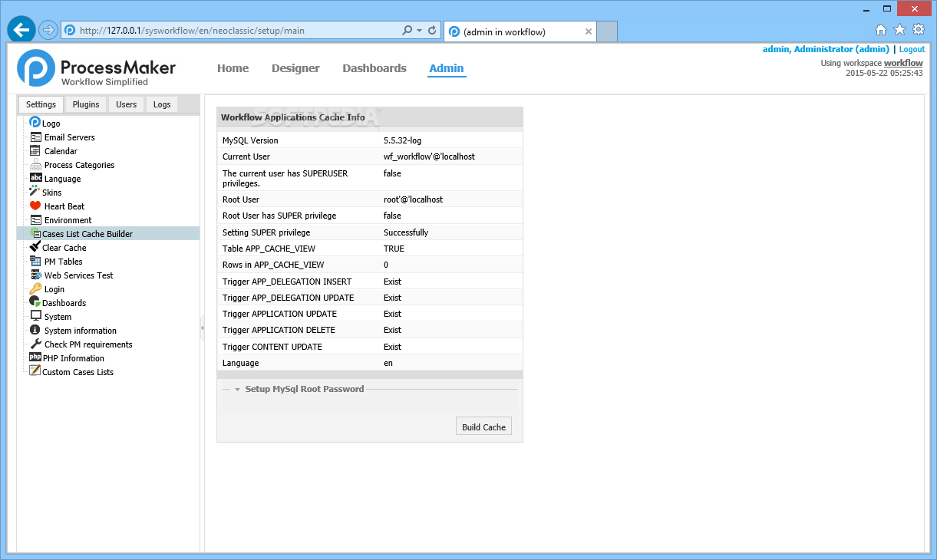Click the Current User value wf_workflow'@'localhost
937x560 pixels.
(429, 156)
